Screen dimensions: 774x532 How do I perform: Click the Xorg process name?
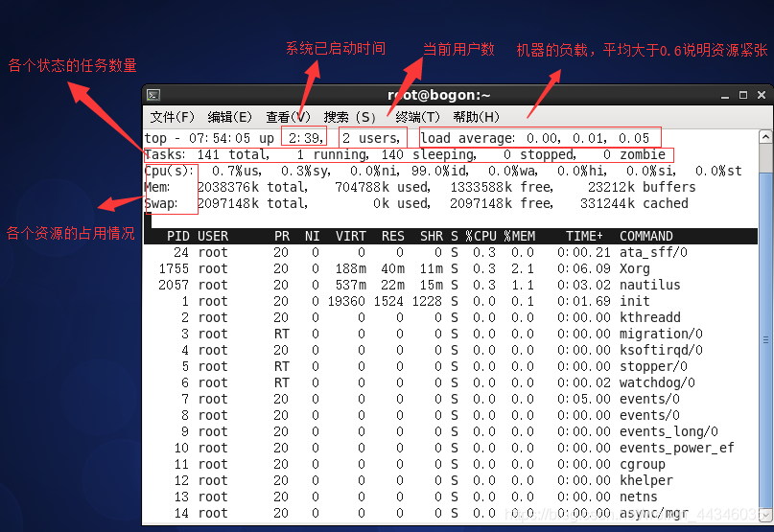point(635,269)
